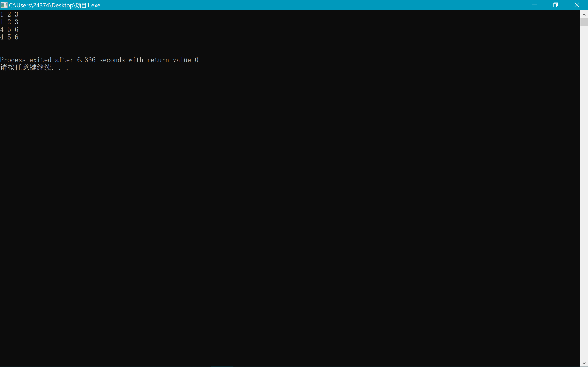588x367 pixels.
Task: Click the scrollbar down arrow
Action: [584, 363]
